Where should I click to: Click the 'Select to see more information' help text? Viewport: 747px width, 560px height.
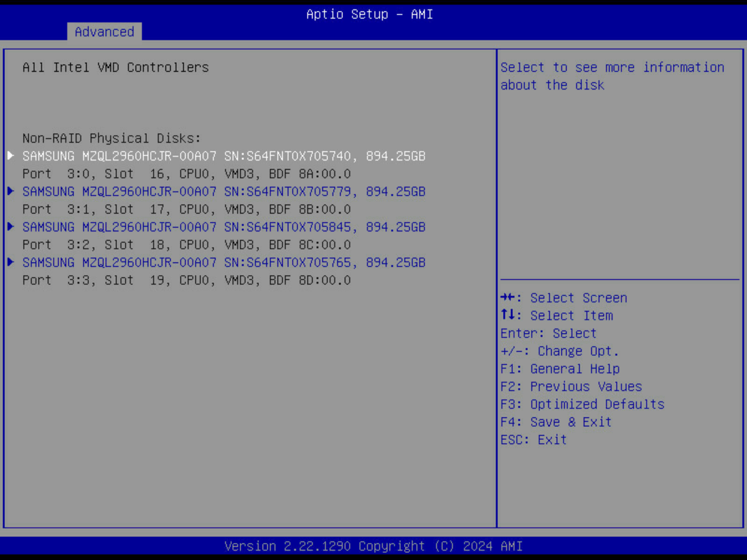point(613,76)
